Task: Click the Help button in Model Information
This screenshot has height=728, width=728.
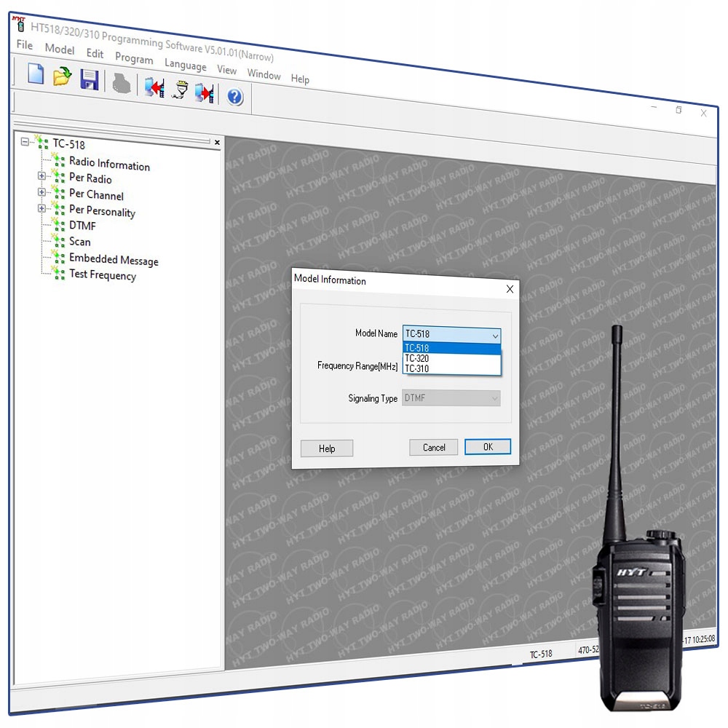Action: 327,448
